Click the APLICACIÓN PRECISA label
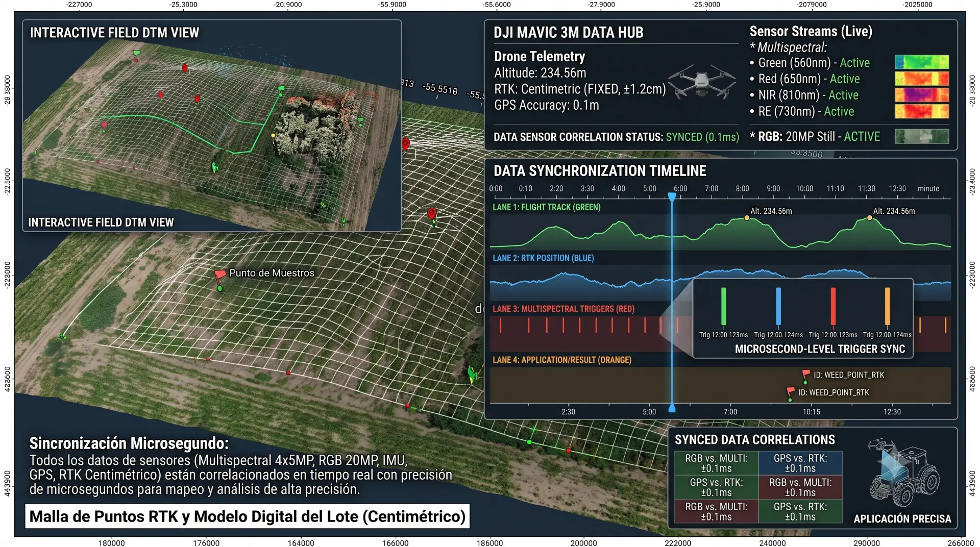This screenshot has height=547, width=980. click(x=902, y=519)
